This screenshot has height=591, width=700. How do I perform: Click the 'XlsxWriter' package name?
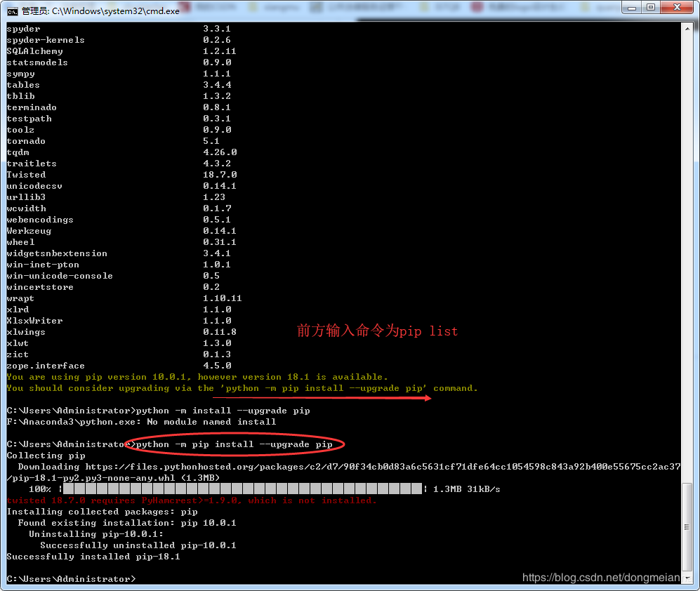tap(34, 321)
